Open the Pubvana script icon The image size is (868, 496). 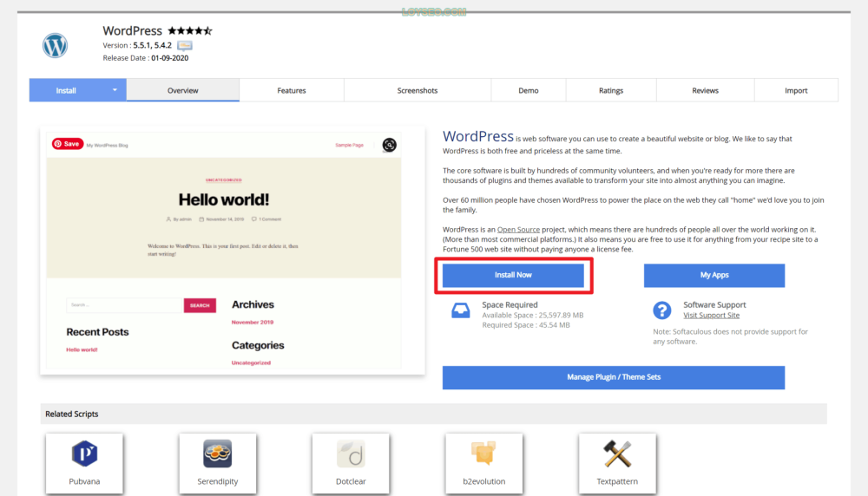(85, 454)
